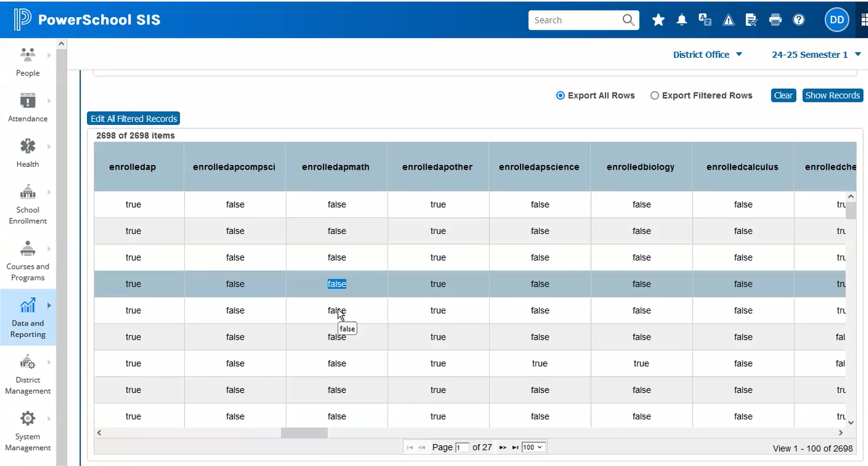
Task: Click Edit All Filtered Records
Action: click(133, 118)
